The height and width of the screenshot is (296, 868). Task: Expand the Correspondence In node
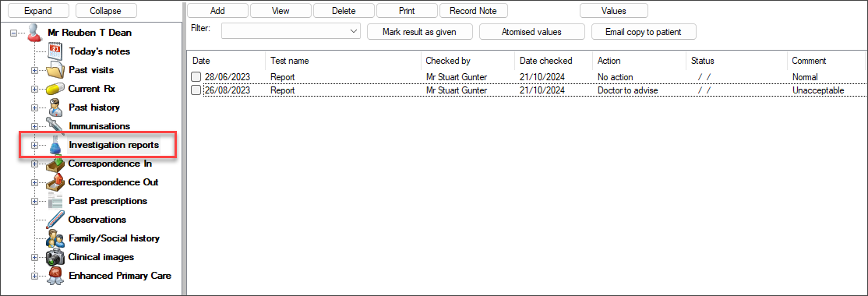click(34, 164)
